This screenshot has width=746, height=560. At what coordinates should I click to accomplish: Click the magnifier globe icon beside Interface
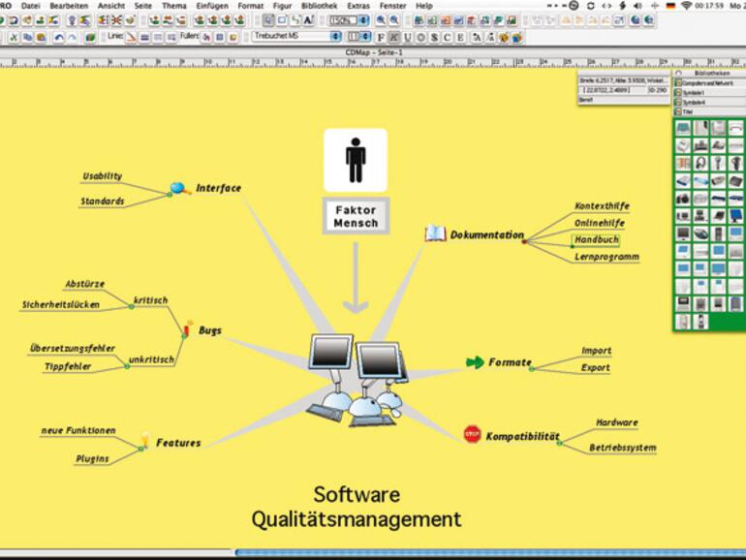coord(180,188)
